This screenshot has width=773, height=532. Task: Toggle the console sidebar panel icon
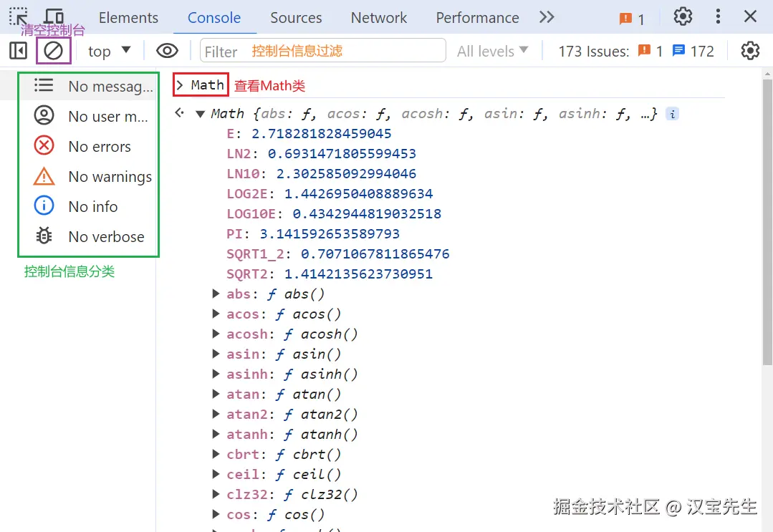coord(18,50)
